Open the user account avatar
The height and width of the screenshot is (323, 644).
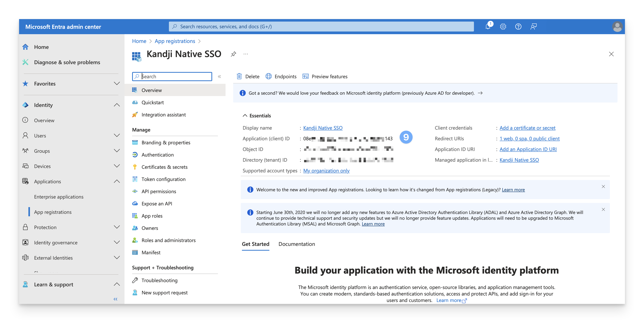(617, 27)
